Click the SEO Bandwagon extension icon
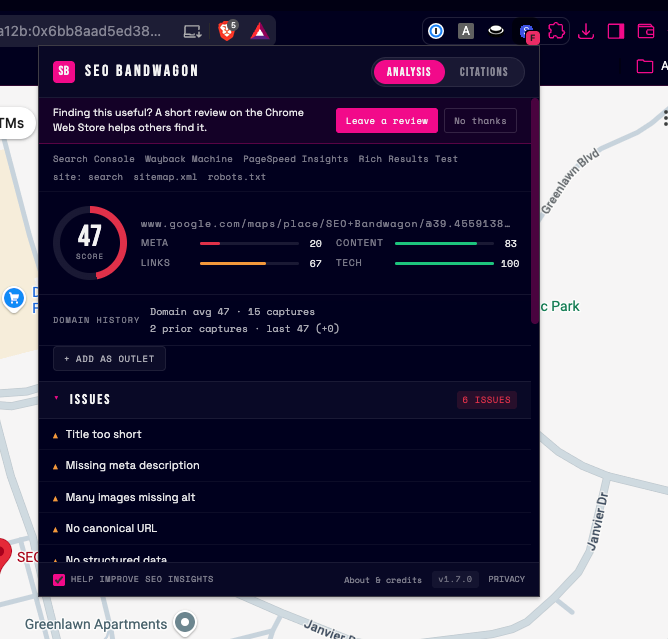 tap(529, 33)
